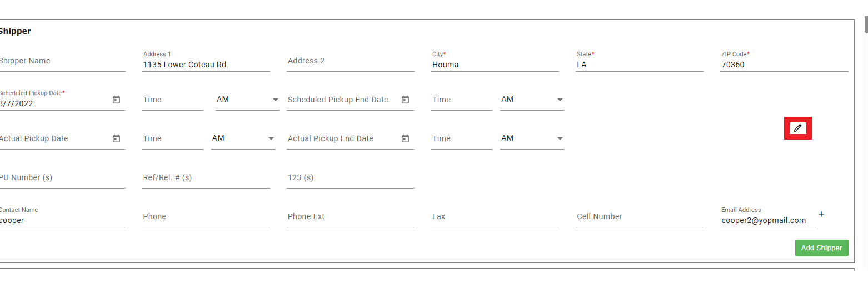Click the PU Number (s) field

click(61, 178)
